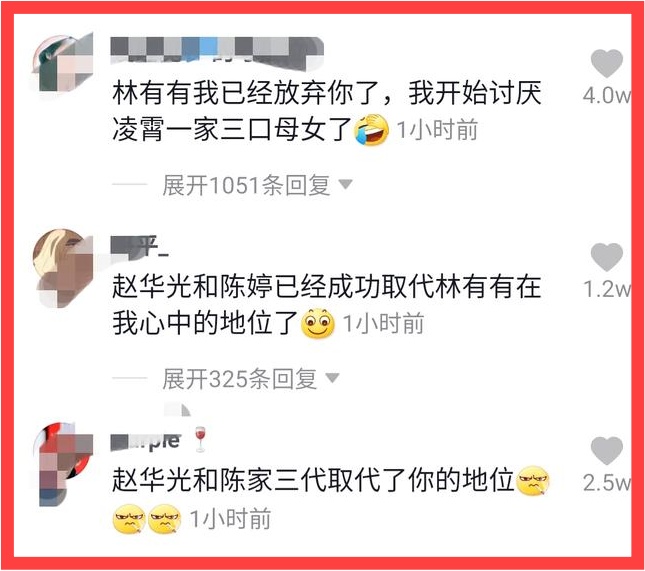645x571 pixels.
Task: Open username ending in ple
Action: [146, 441]
